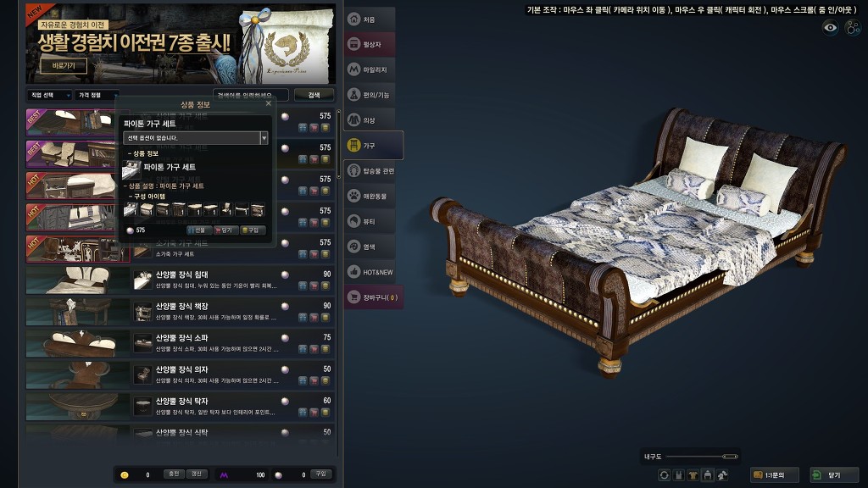Screen dimensions: 868x488
Task: Click the gift icon on 산양뿔 장식 침대 row
Action: [303, 286]
